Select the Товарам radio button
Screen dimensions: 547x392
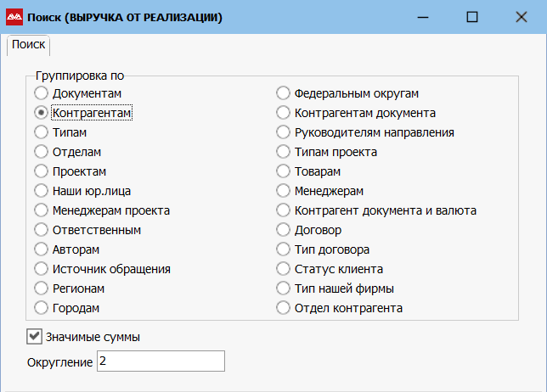click(283, 171)
